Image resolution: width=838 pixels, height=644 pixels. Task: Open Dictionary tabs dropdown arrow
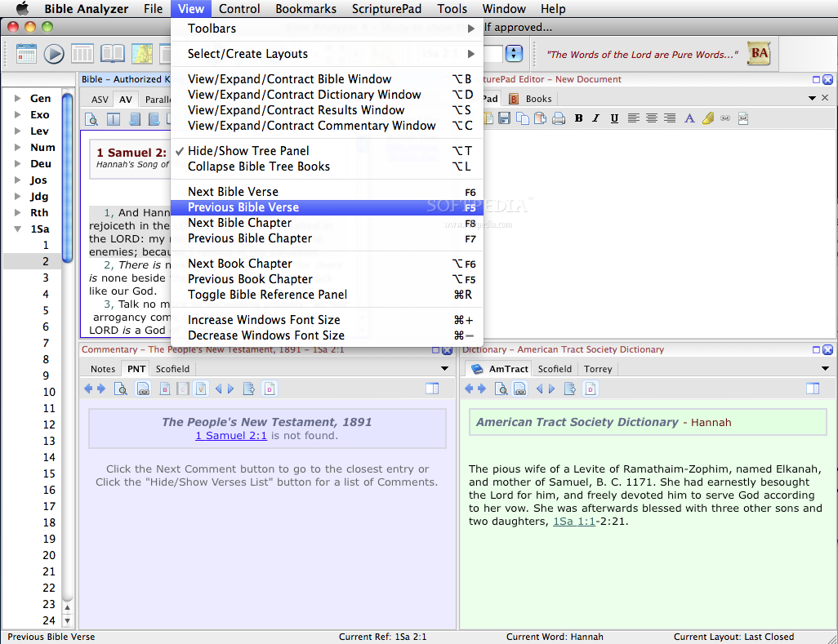tap(825, 368)
